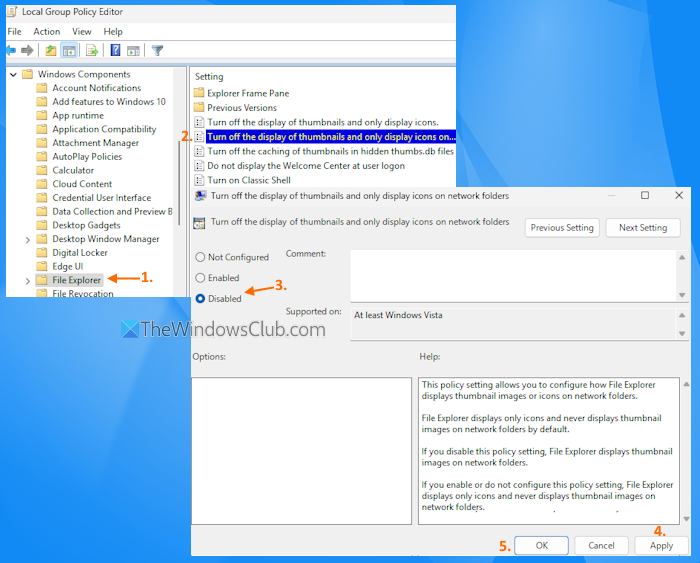Select highlighted thumbnails on network folders policy
This screenshot has height=563, width=700.
pos(331,137)
